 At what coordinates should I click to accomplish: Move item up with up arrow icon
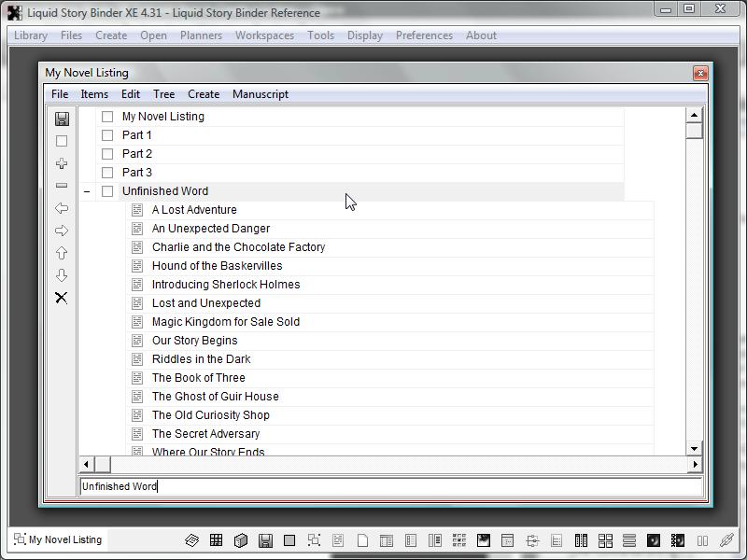[x=62, y=253]
